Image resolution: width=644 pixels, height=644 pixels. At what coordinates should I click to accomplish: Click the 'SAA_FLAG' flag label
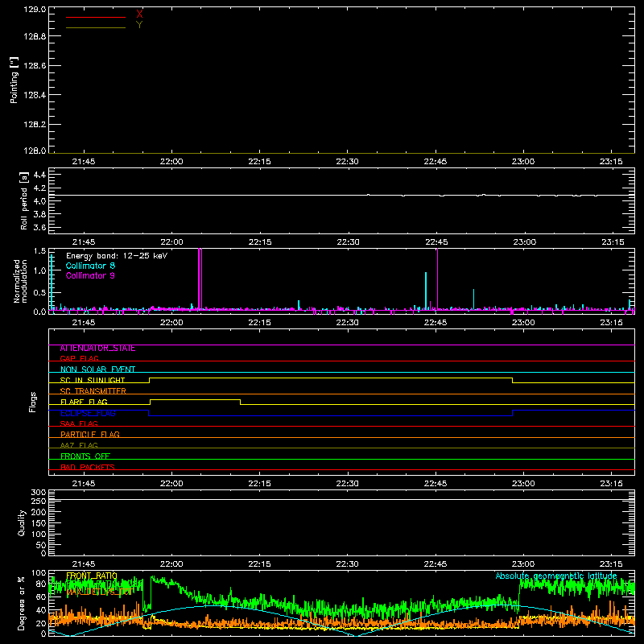point(79,423)
